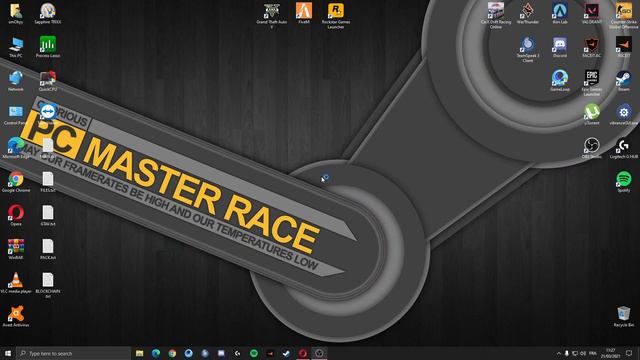Switch to OBS Studio in taskbar

click(319, 353)
